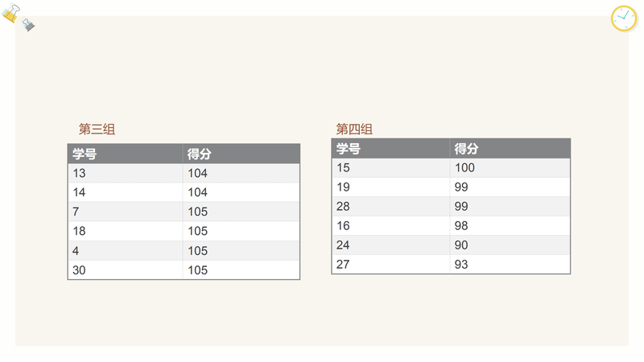Select student number 27 cell
The width and height of the screenshot is (644, 362).
click(x=390, y=265)
